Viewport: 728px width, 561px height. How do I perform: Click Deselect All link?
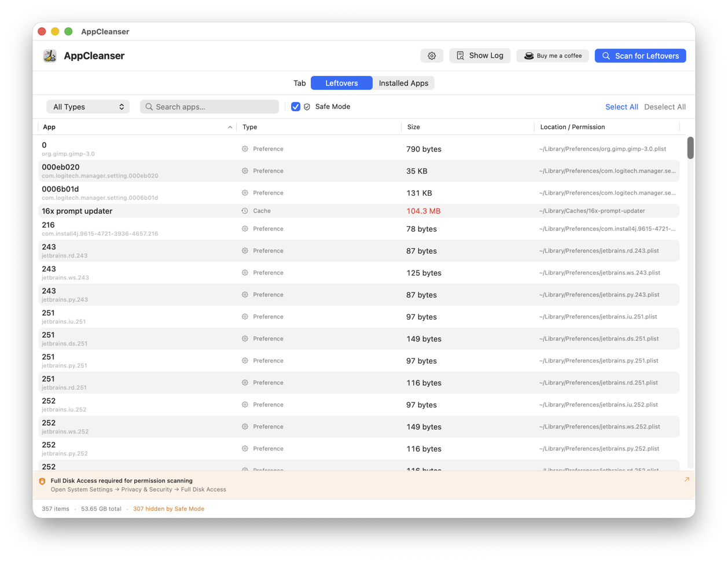(x=665, y=107)
